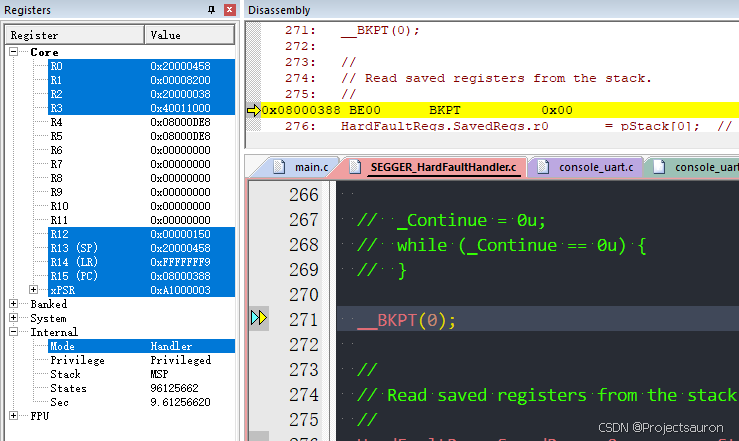Close the Registers panel
Viewport: 739px width, 441px height.
click(230, 10)
